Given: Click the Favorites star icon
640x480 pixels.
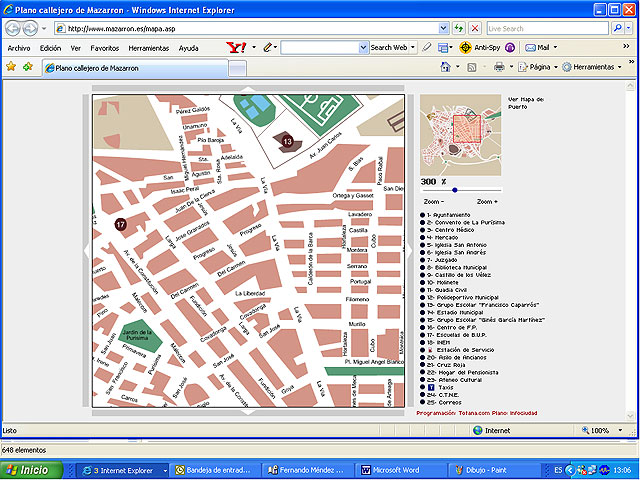Looking at the screenshot, I should coord(11,67).
